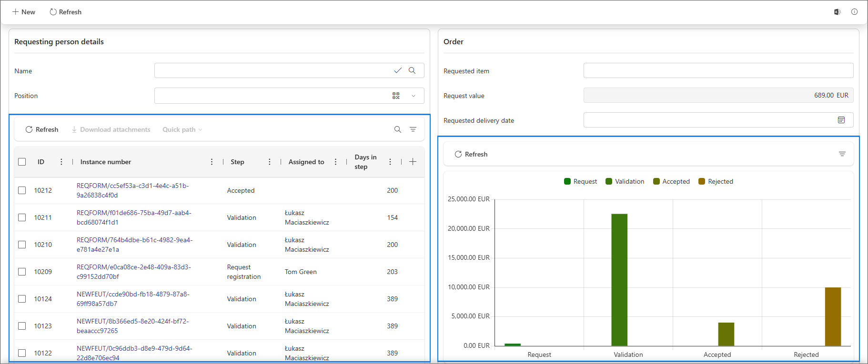Click the Rejected bar in chart

point(833,316)
